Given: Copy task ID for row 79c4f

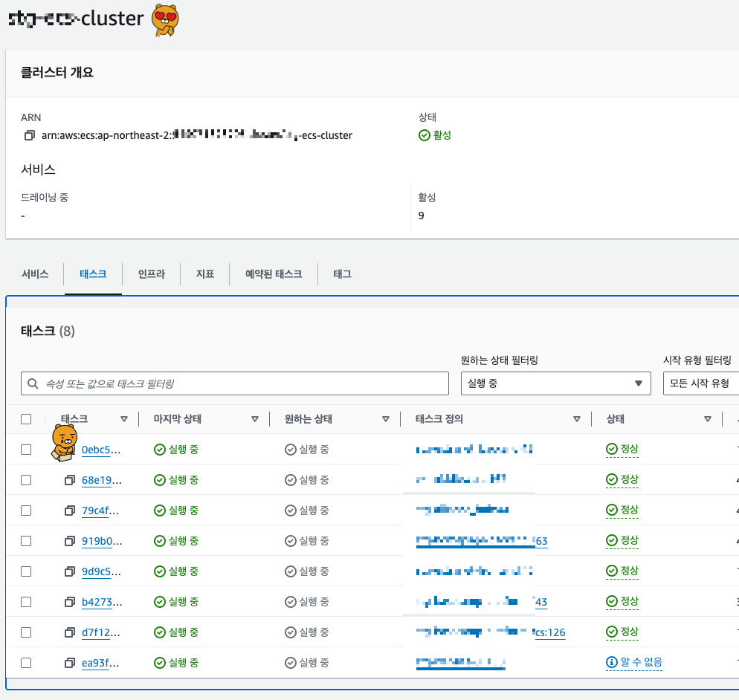Looking at the screenshot, I should tap(70, 511).
